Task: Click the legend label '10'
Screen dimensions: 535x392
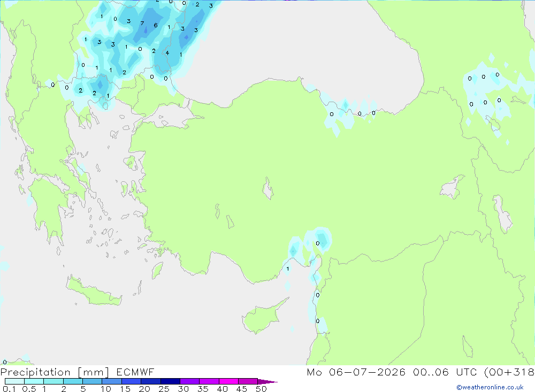Action: coord(105,389)
